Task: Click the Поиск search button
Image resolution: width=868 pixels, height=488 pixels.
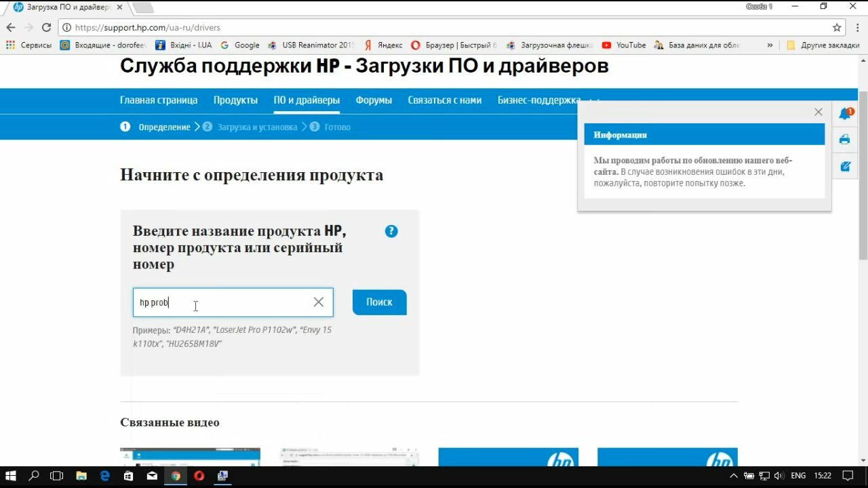Action: click(380, 302)
